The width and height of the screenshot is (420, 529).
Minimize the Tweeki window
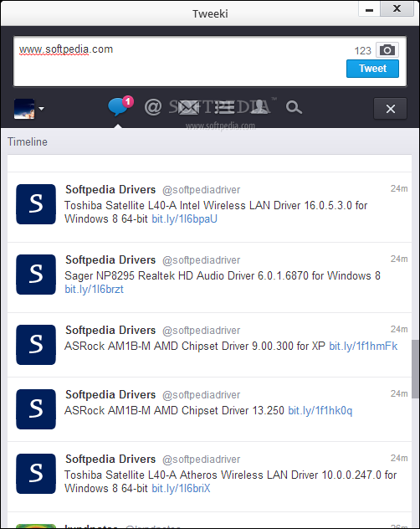click(x=370, y=8)
